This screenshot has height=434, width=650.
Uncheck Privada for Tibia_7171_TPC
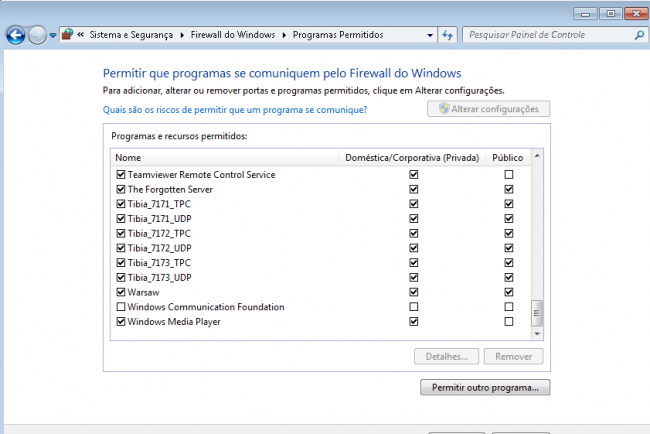[414, 204]
